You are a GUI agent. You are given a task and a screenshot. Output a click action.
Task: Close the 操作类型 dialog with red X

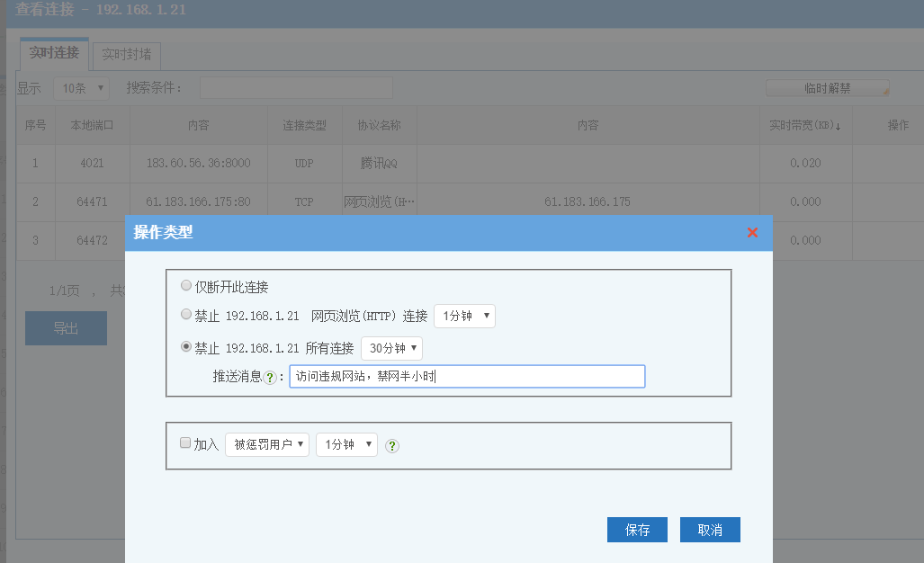coord(752,233)
